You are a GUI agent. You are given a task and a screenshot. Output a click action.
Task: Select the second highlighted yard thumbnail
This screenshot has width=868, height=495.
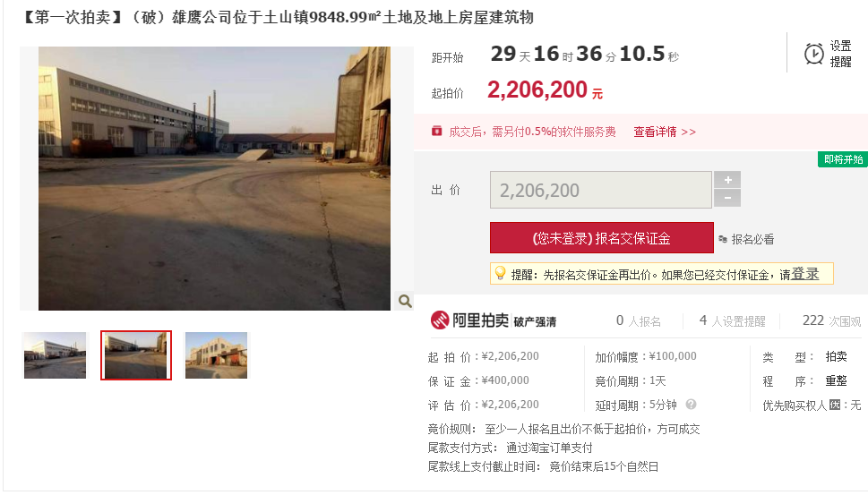tap(136, 355)
